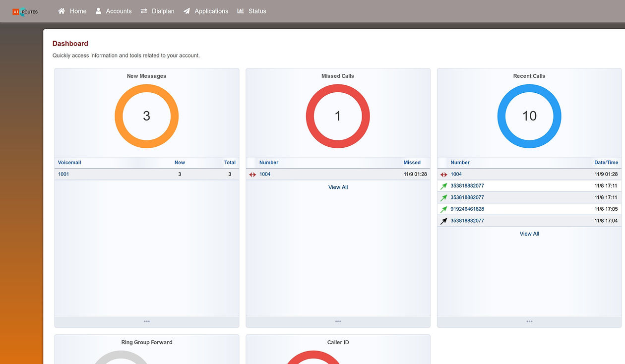The height and width of the screenshot is (364, 625).
Task: Click the Recent Calls panel title
Action: pyautogui.click(x=529, y=76)
